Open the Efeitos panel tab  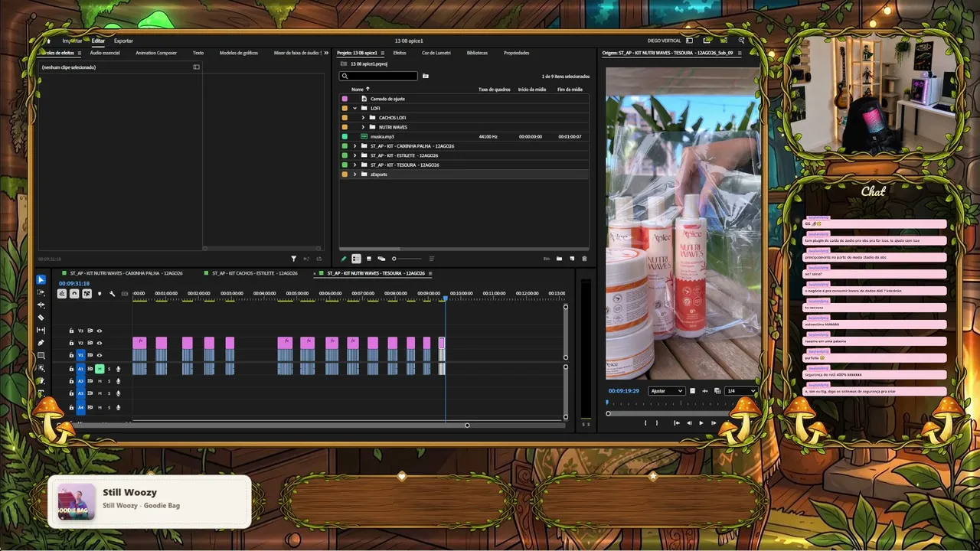coord(400,53)
